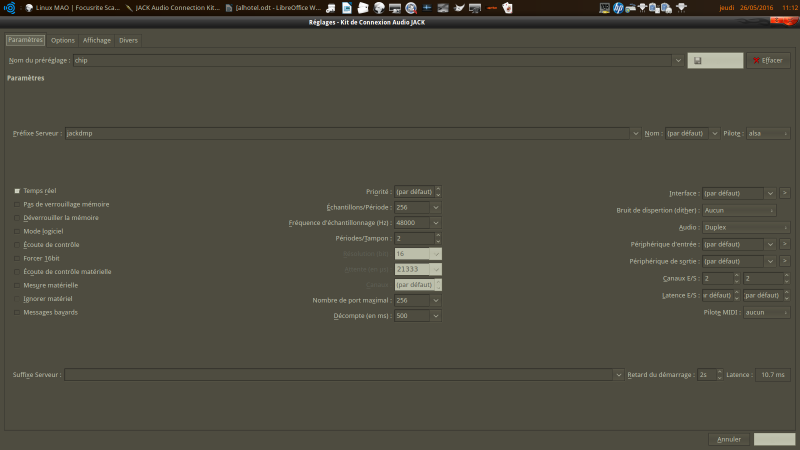Adjust the Retard du démarrage 2s spinner

coord(719,374)
